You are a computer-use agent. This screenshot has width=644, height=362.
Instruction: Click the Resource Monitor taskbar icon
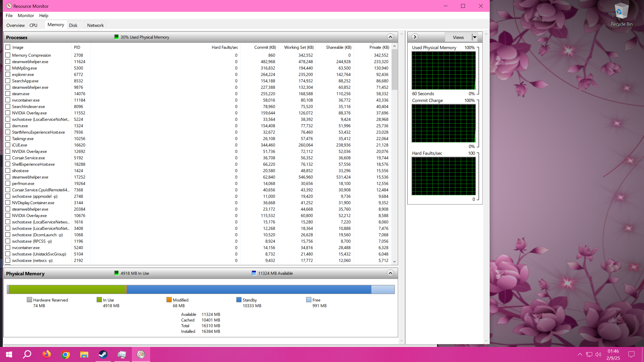coord(141,354)
